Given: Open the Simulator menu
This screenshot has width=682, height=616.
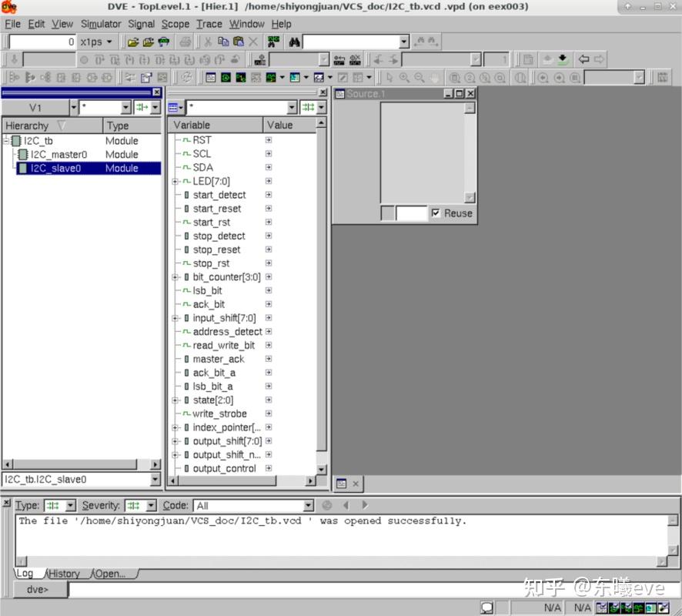Looking at the screenshot, I should 101,24.
